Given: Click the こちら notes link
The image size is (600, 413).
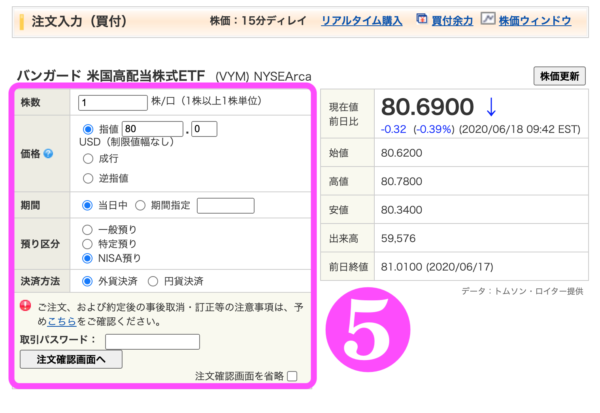Looking at the screenshot, I should (62, 321).
